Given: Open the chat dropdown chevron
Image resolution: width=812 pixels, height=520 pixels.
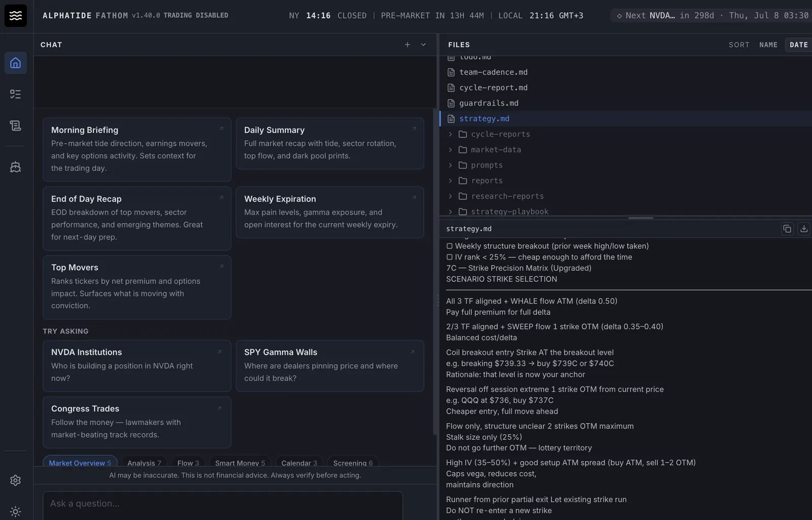Looking at the screenshot, I should [423, 45].
